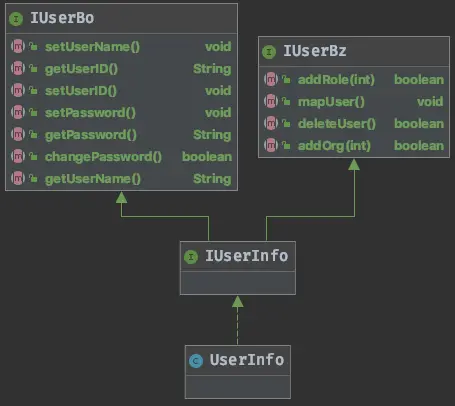
Task: Select the setUserID() method entry
Action: point(121,91)
